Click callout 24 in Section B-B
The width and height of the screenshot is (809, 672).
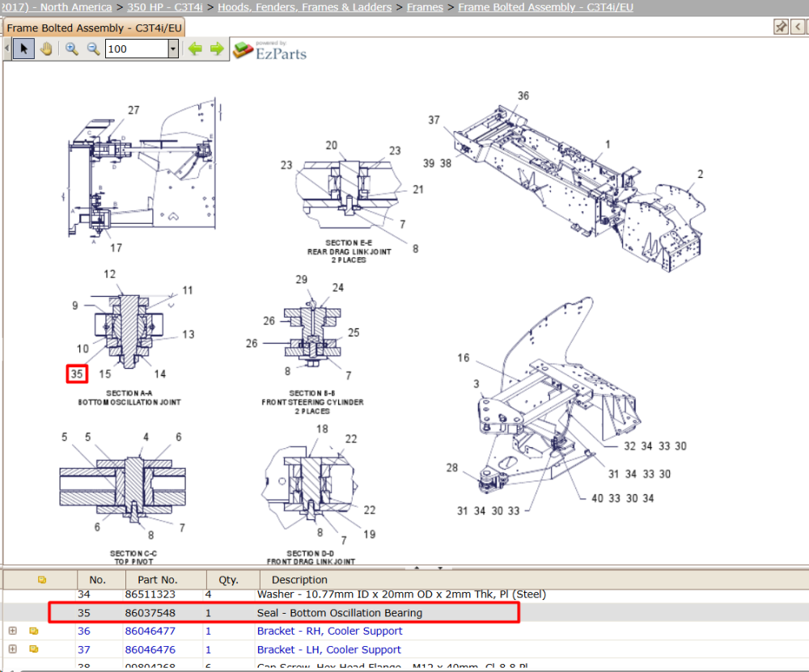(338, 288)
